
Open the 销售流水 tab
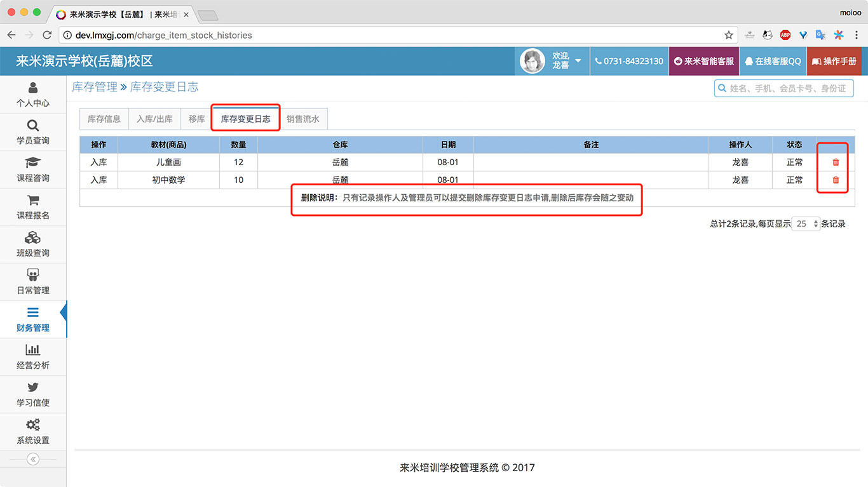coord(304,119)
